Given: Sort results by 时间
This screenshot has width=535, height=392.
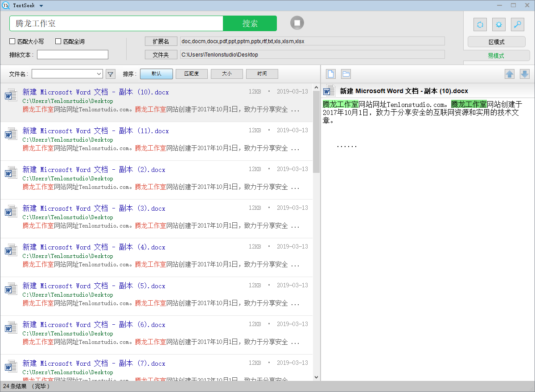Looking at the screenshot, I should 262,74.
